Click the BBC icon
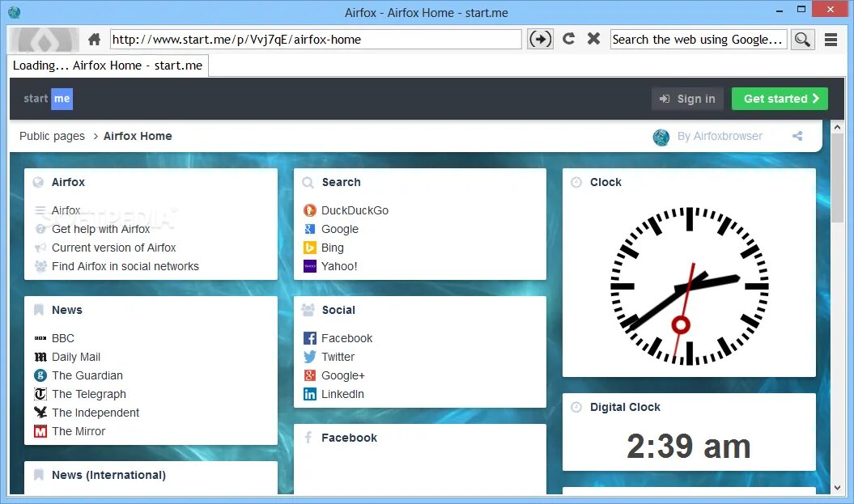Viewport: 854px width, 504px height. 40,338
